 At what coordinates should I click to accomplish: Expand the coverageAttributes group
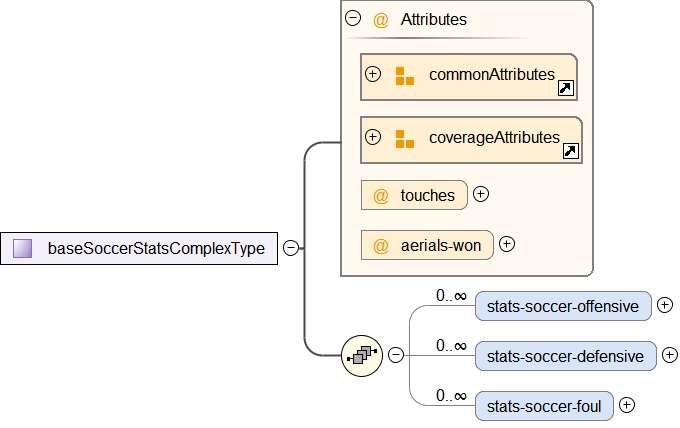[x=373, y=137]
